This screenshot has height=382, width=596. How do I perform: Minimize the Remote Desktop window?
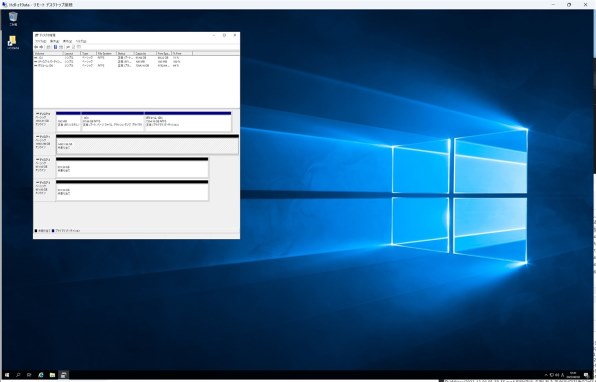coord(553,5)
